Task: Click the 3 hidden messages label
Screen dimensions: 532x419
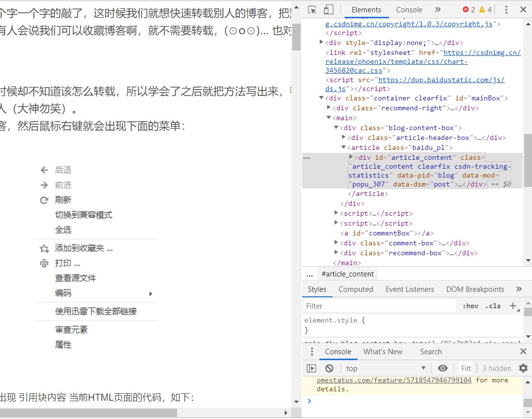Action: click(496, 369)
